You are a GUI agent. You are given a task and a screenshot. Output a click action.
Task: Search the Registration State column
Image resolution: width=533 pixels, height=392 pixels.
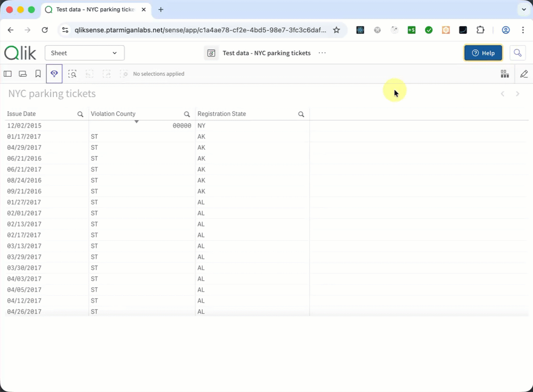coord(301,114)
